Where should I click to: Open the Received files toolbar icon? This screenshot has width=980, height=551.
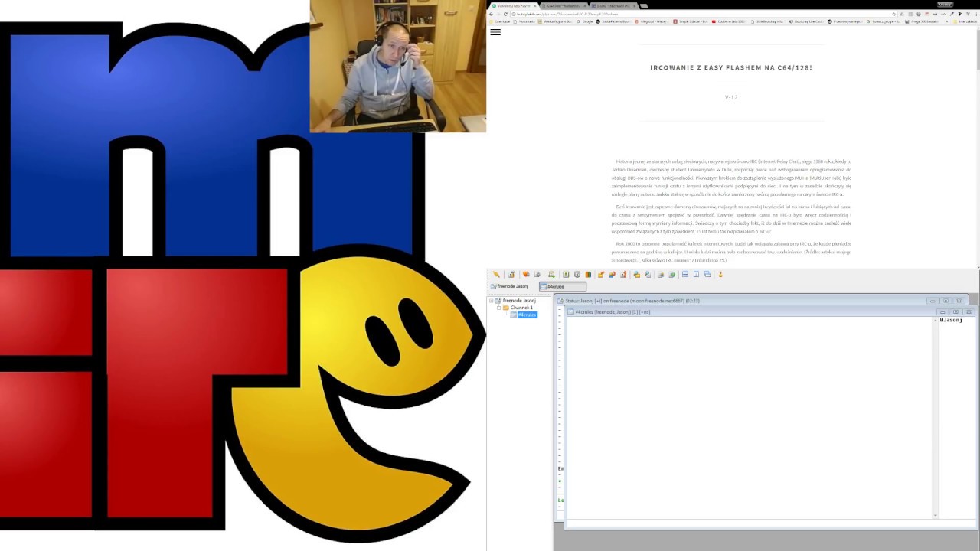coord(637,274)
